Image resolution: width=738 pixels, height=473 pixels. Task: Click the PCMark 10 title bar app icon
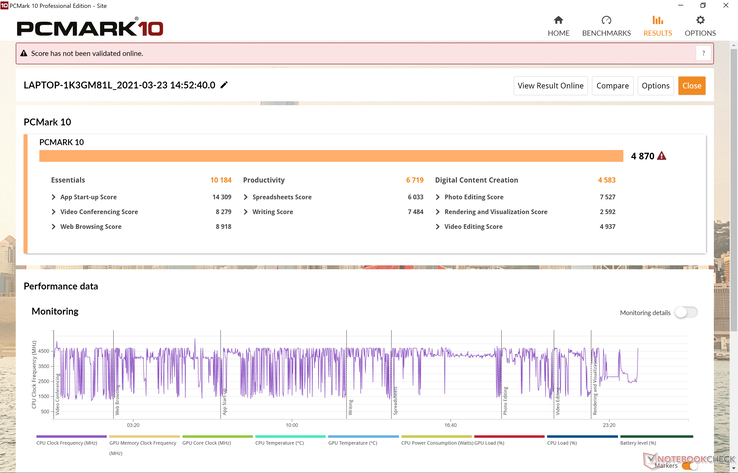click(4, 6)
